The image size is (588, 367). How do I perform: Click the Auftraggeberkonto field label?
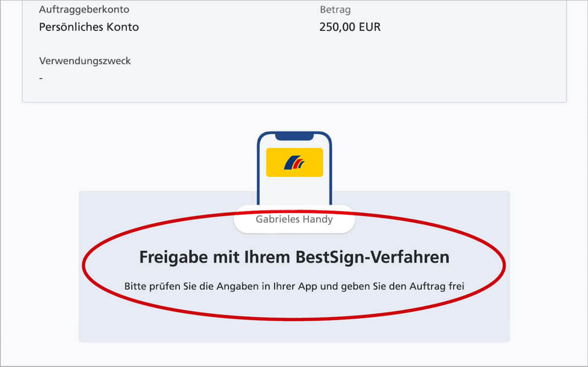(84, 9)
